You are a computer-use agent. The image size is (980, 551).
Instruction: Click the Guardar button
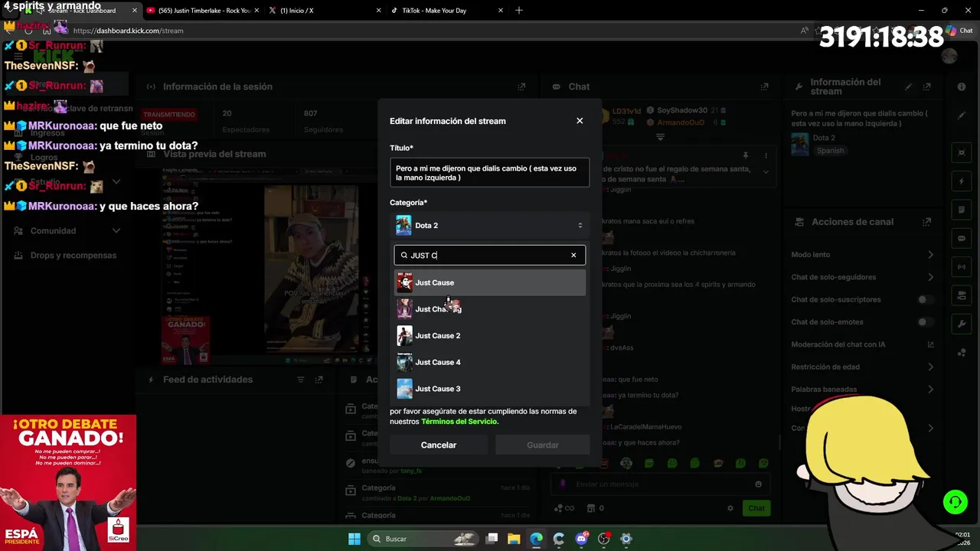(543, 445)
